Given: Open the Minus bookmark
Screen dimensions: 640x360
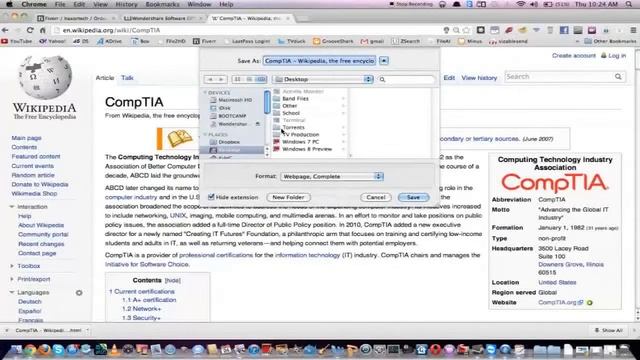Looking at the screenshot, I should 470,41.
